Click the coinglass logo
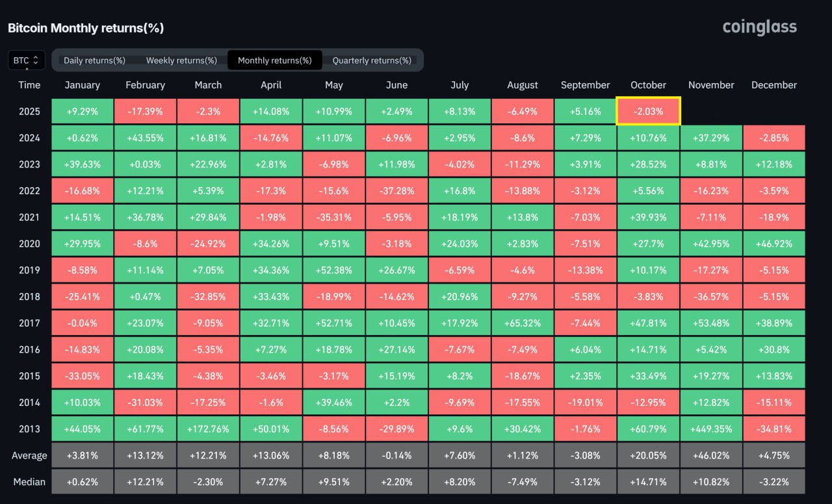The image size is (832, 504). [759, 27]
